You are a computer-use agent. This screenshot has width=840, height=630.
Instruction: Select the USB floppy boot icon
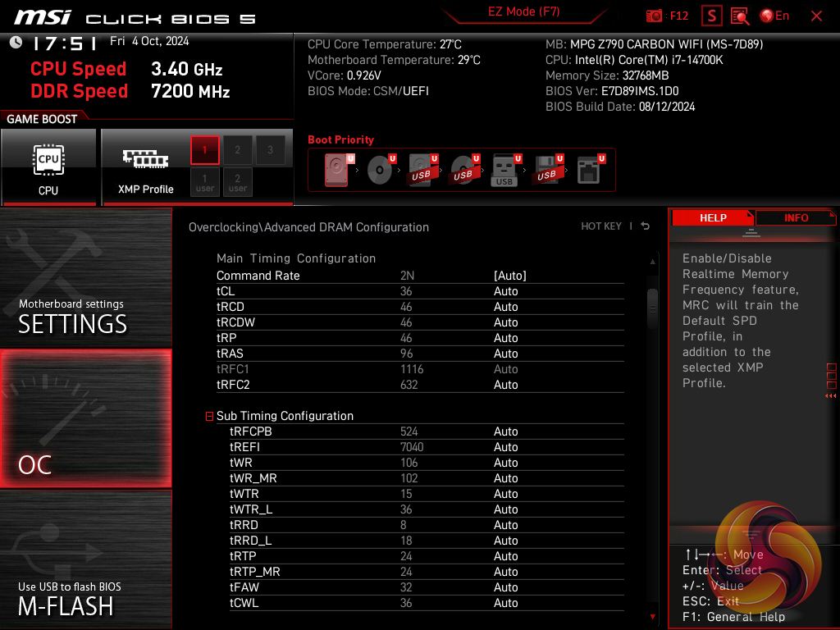click(547, 169)
